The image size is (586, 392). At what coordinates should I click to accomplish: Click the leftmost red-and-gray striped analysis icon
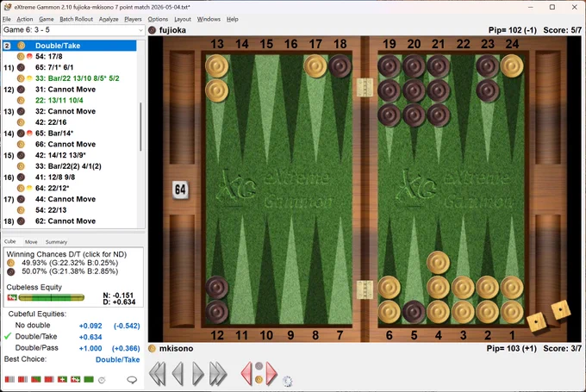pyautogui.click(x=9, y=380)
